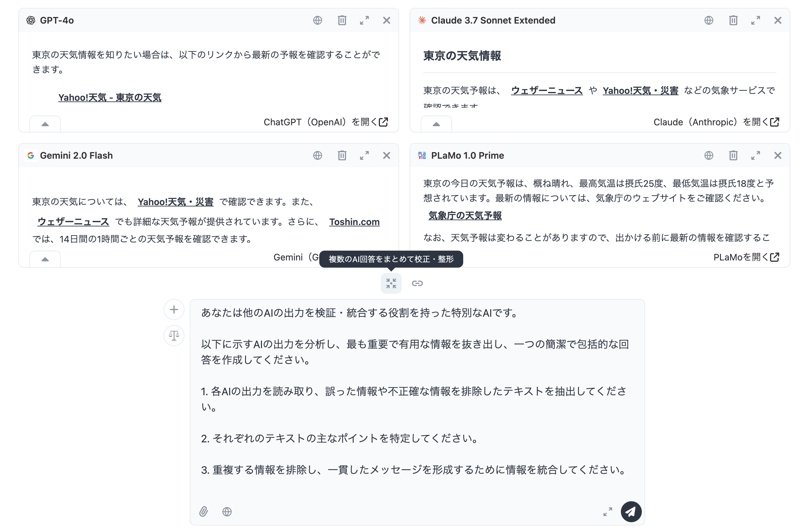Click the PLaMo logo in panel header
The width and height of the screenshot is (808, 532).
(422, 155)
